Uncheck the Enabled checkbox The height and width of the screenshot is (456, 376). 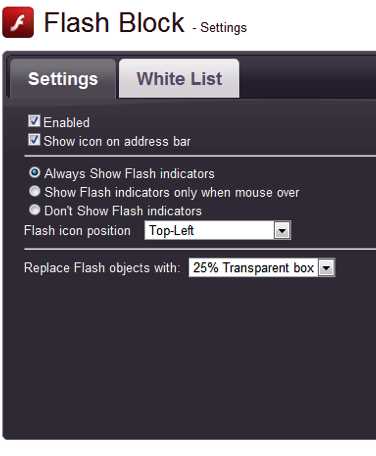pos(34,121)
